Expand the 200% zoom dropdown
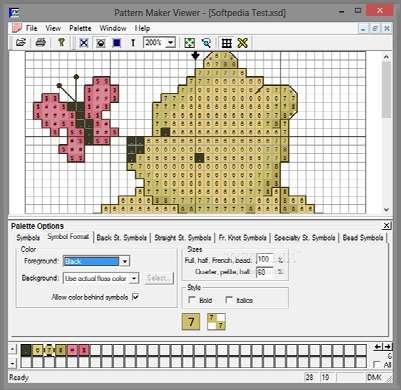 coord(171,43)
